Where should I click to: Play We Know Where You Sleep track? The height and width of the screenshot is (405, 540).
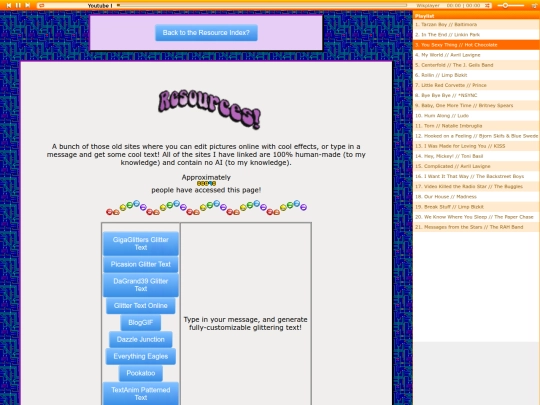[476, 217]
